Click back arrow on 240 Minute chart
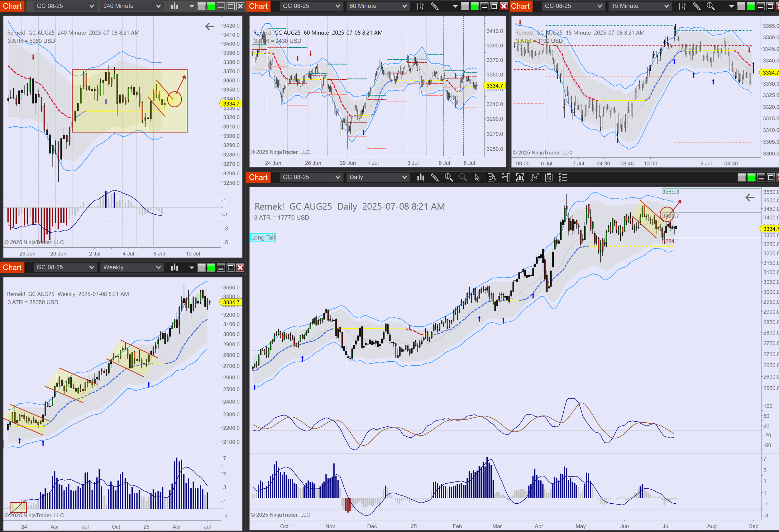 pyautogui.click(x=209, y=26)
